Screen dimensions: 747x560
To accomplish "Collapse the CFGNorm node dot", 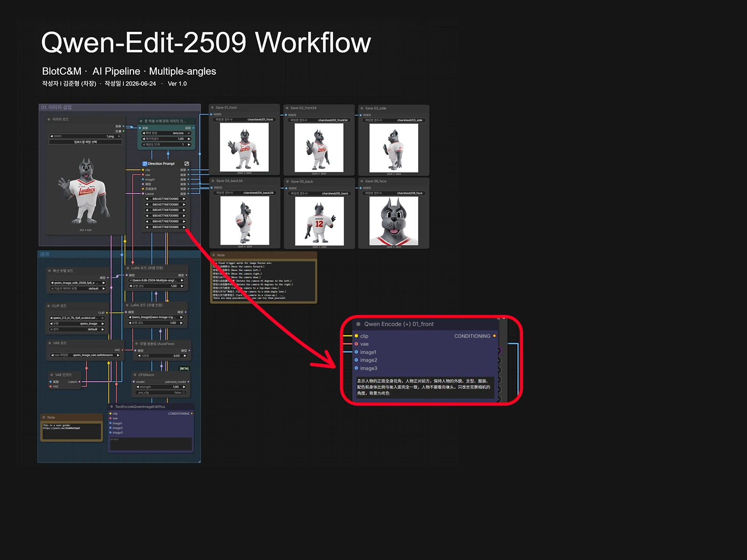I will (134, 375).
